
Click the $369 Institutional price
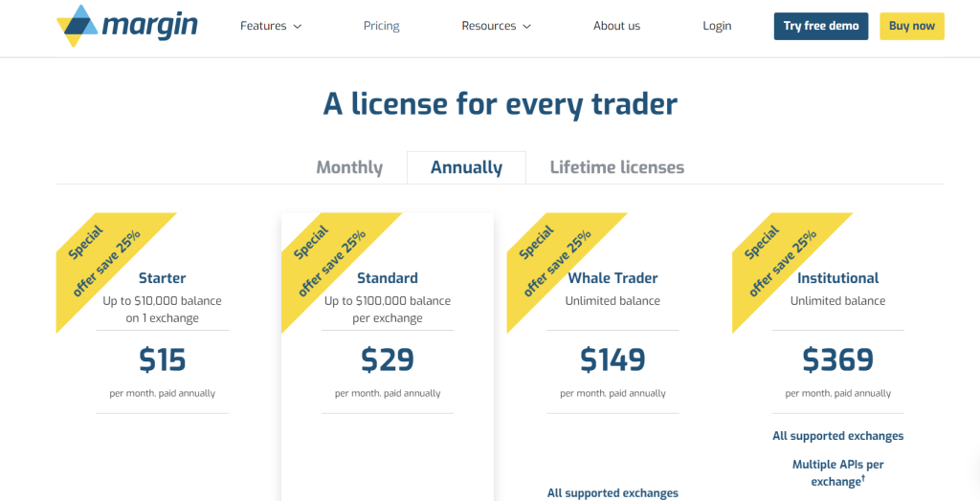click(838, 359)
